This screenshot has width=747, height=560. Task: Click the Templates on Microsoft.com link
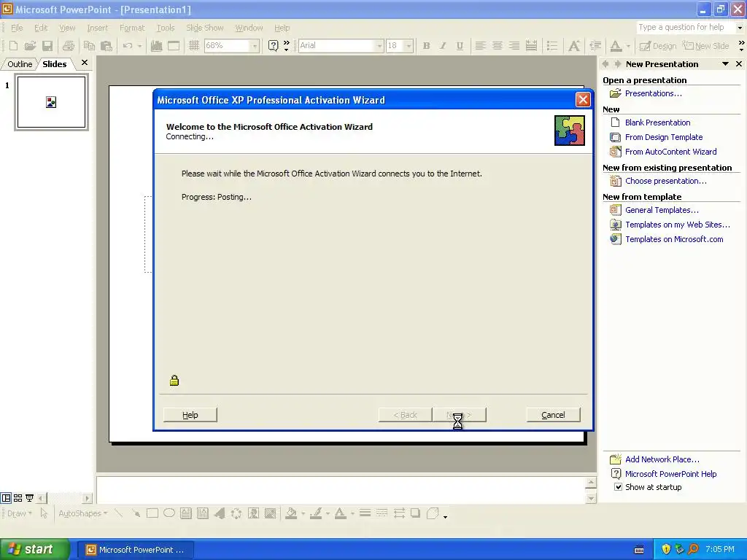(x=674, y=239)
